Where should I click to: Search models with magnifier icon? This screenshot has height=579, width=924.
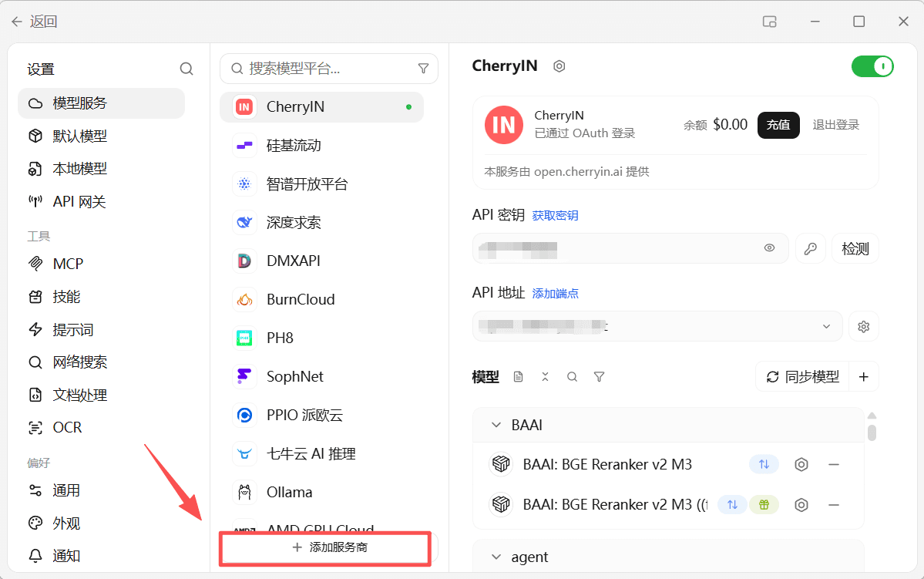(572, 377)
